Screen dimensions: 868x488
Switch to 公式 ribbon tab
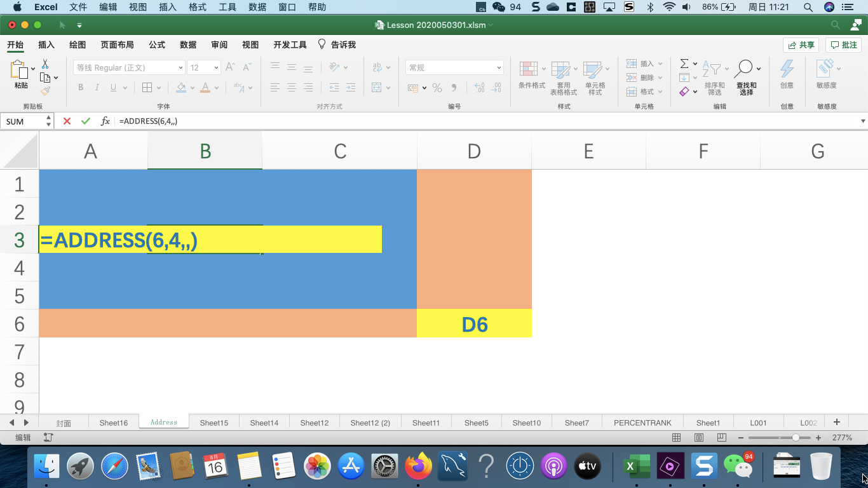point(157,44)
